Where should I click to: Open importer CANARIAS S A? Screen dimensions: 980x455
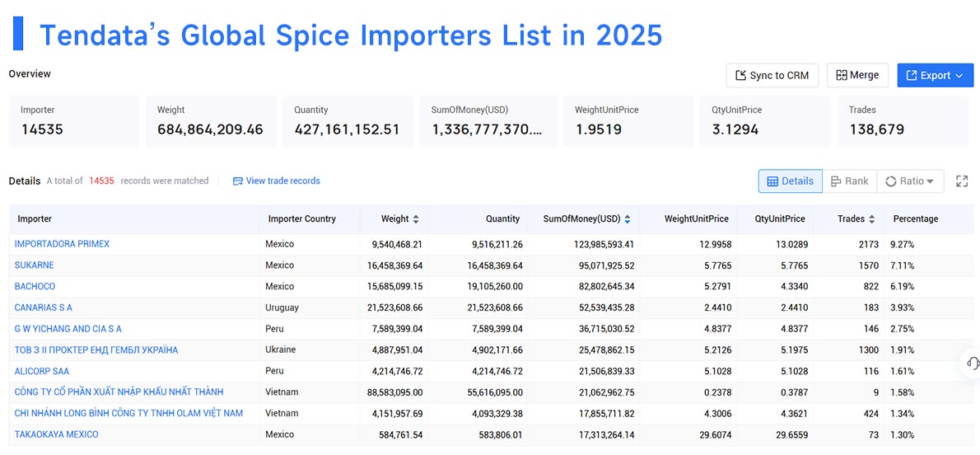click(x=43, y=308)
